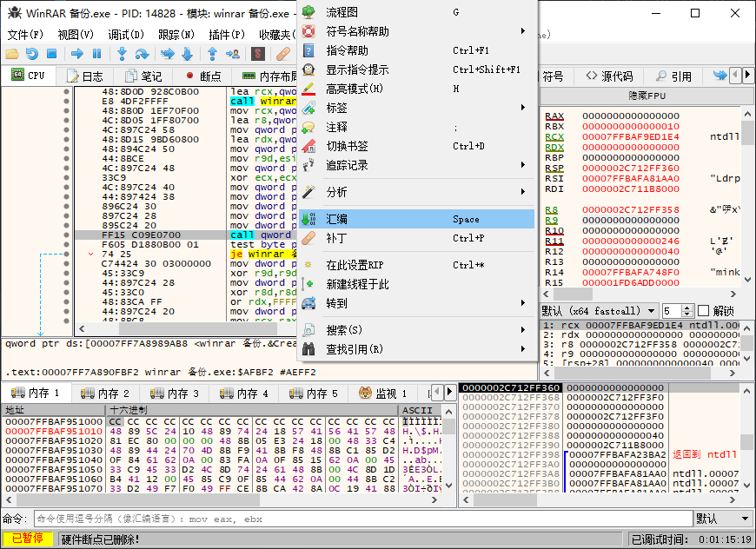Switch to the CPU tab
Viewport: 756px width, 549px height.
(28, 76)
